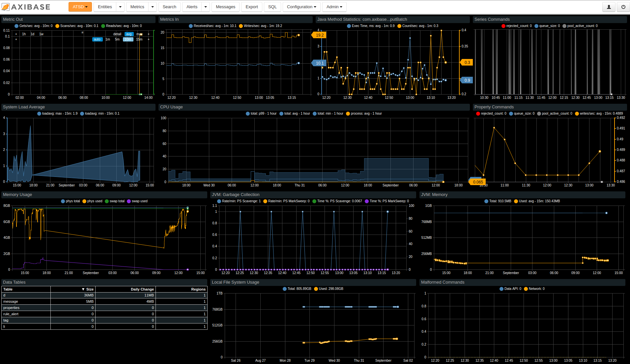Click the Size column sort arrow
The width and height of the screenshot is (630, 364).
point(83,289)
